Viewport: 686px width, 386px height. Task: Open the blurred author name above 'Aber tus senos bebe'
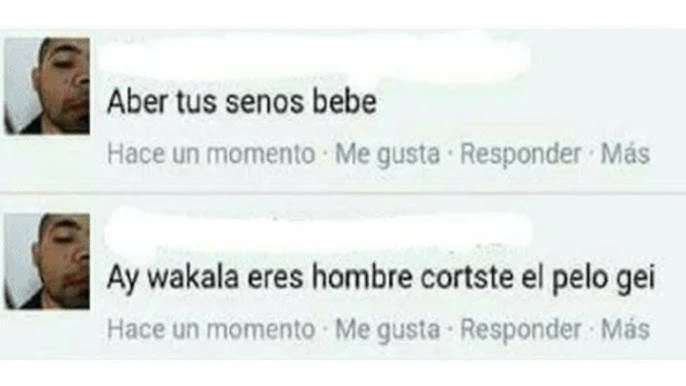(317, 57)
